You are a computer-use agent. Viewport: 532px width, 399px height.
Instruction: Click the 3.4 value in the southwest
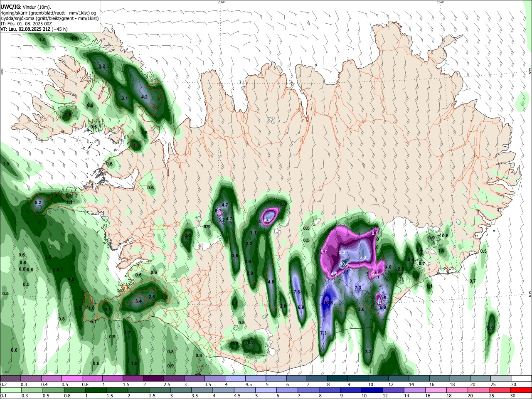139,301
